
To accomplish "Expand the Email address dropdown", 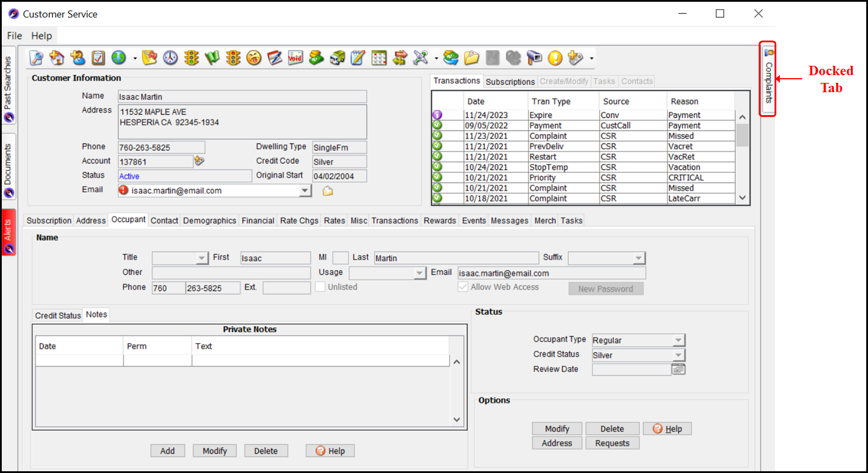I will (x=304, y=190).
